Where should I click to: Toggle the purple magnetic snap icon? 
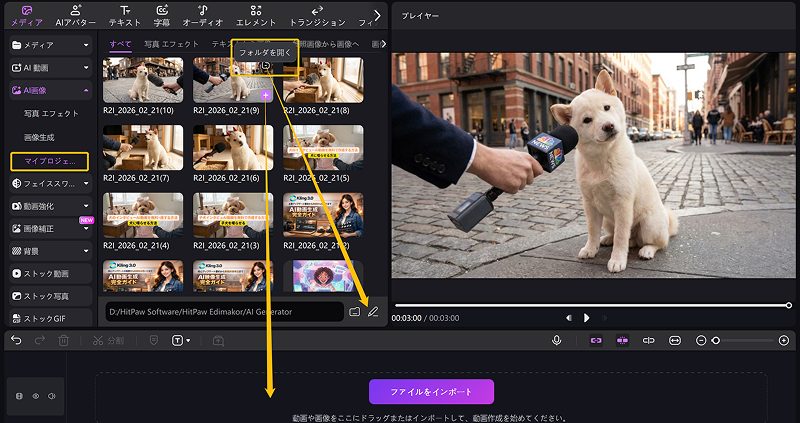[x=622, y=340]
